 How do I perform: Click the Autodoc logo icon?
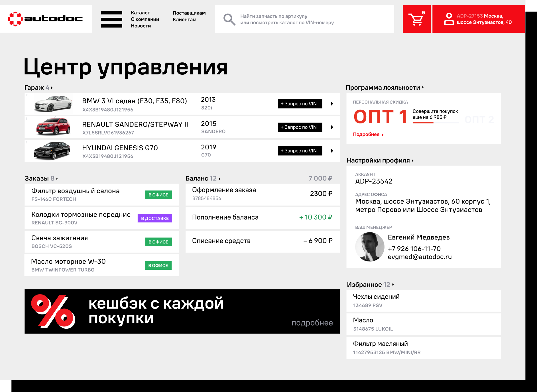pyautogui.click(x=15, y=19)
